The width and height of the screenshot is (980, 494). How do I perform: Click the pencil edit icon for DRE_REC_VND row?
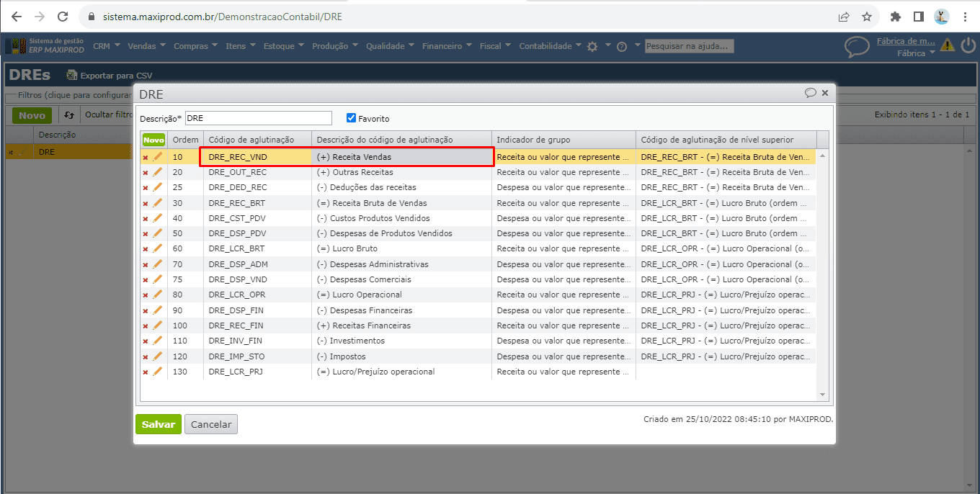[x=157, y=157]
